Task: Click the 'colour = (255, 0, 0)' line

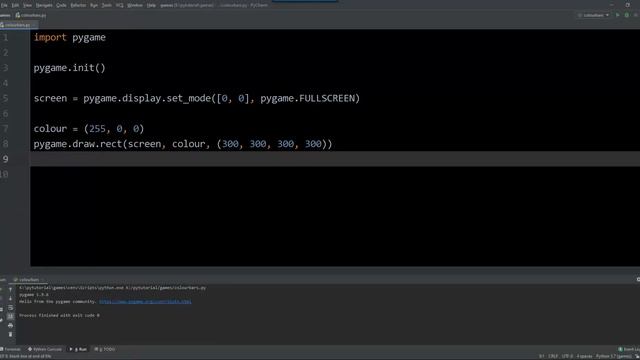Action: click(89, 129)
